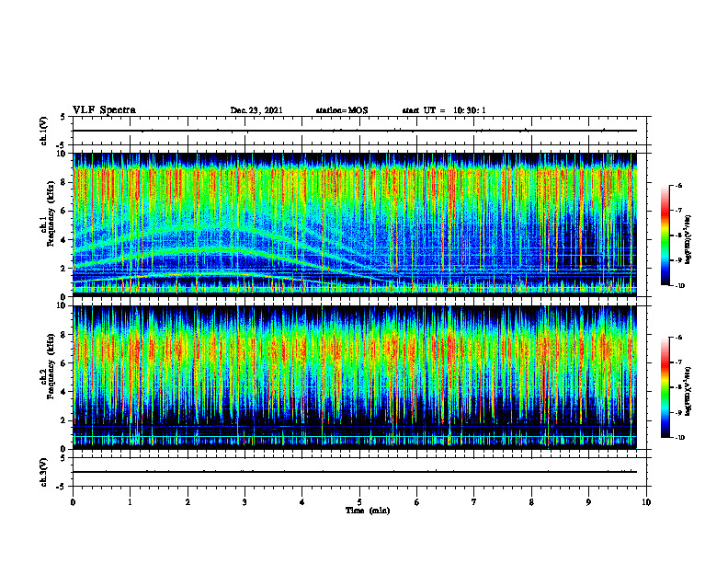Screen dimensions: 728x563
Task: Click the "5" tick on ch.3(V) axis
Action: pyautogui.click(x=63, y=458)
